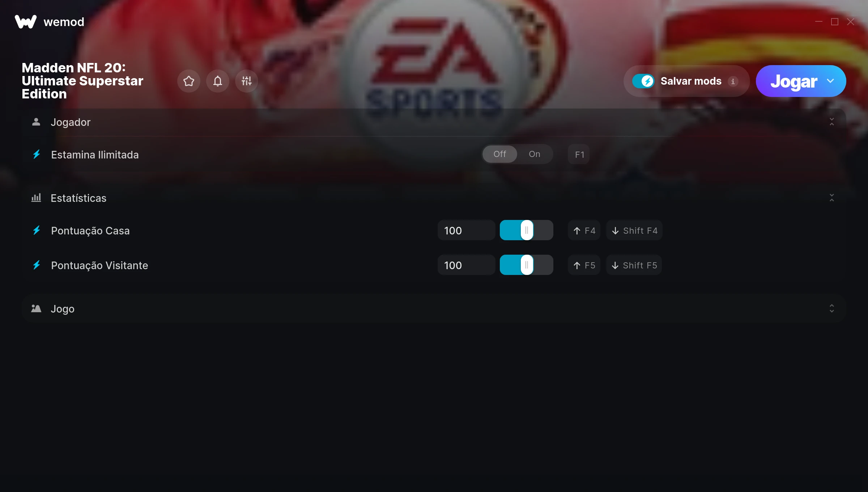Click the Salvar mods info icon
This screenshot has height=492, width=868.
click(733, 81)
